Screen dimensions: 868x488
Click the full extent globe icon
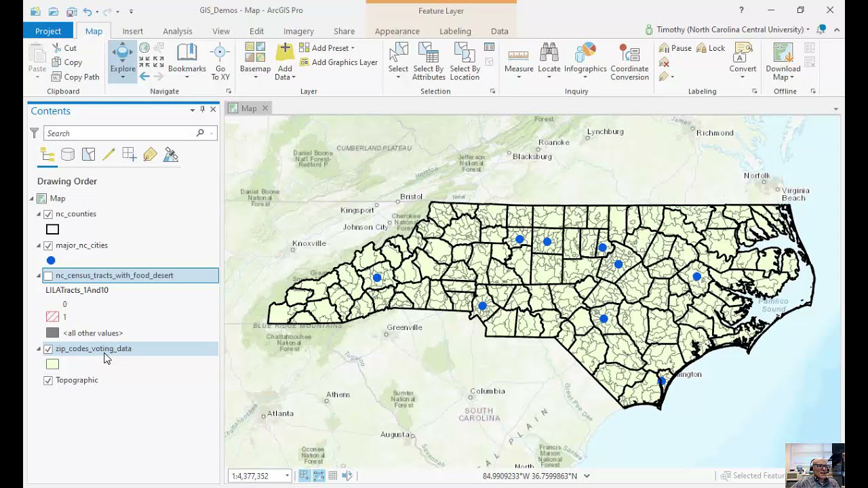tap(144, 48)
